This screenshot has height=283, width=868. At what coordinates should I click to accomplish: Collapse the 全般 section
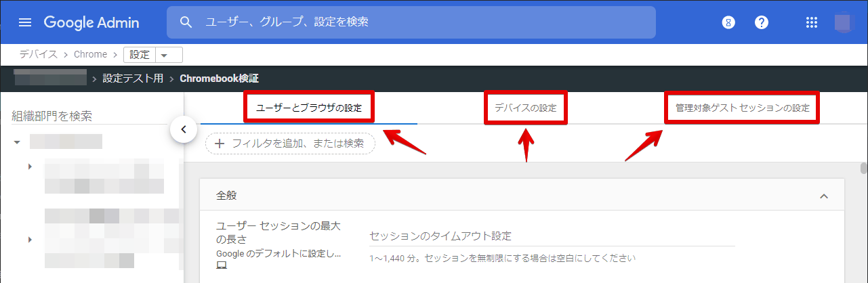[x=824, y=196]
